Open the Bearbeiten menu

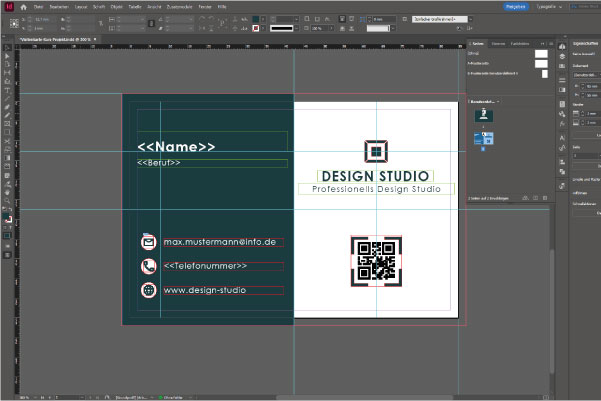pos(58,7)
